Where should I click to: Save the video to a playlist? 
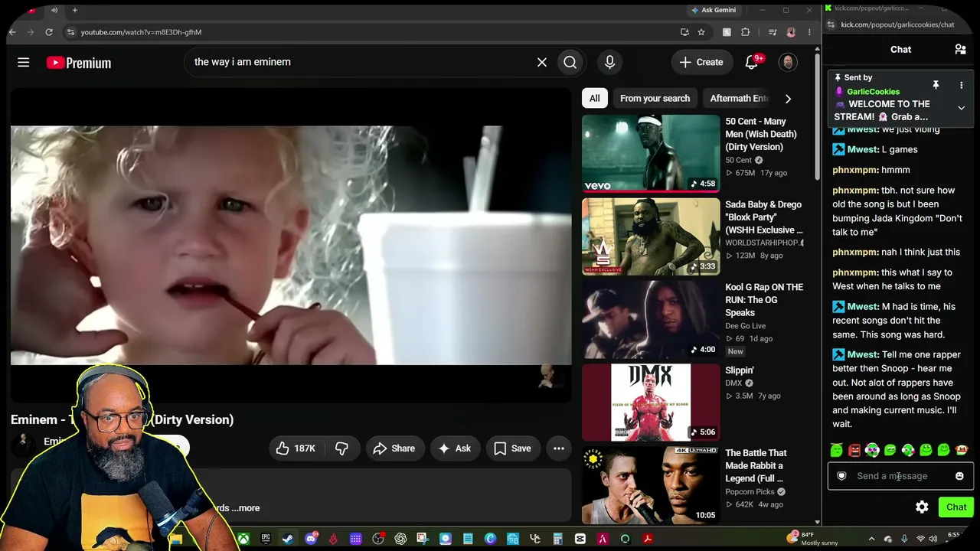(512, 448)
